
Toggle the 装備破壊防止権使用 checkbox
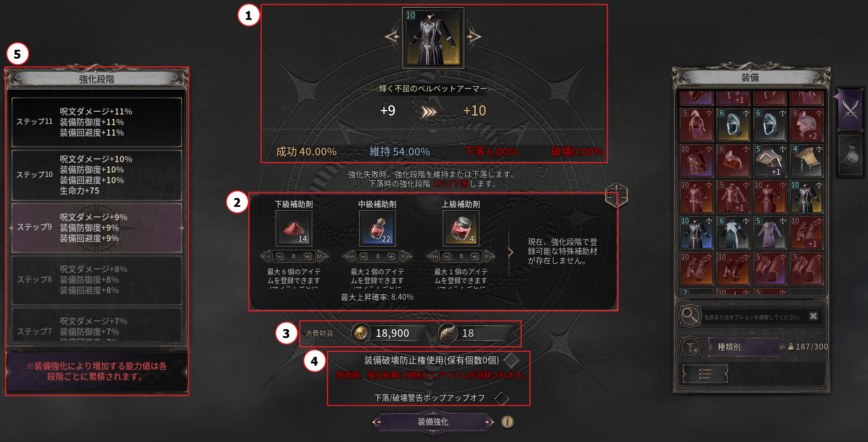pyautogui.click(x=511, y=361)
